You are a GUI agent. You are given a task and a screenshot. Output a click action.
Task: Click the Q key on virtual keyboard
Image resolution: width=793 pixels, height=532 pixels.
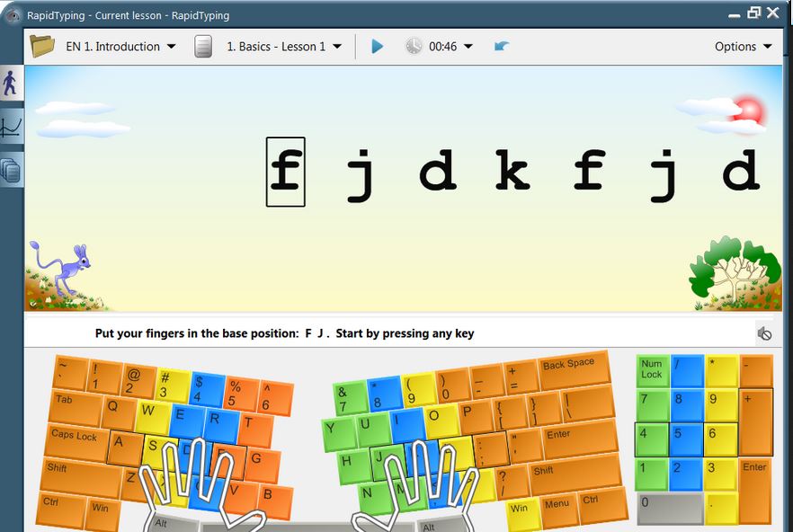pyautogui.click(x=119, y=413)
